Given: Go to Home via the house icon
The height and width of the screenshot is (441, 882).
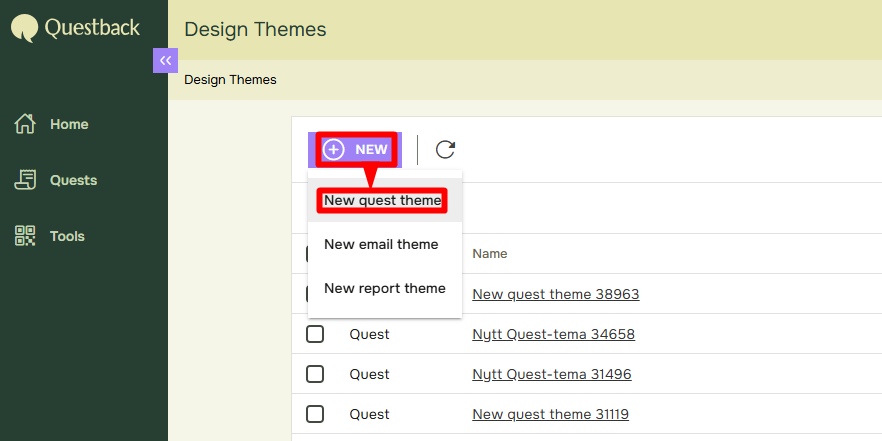Looking at the screenshot, I should point(26,124).
